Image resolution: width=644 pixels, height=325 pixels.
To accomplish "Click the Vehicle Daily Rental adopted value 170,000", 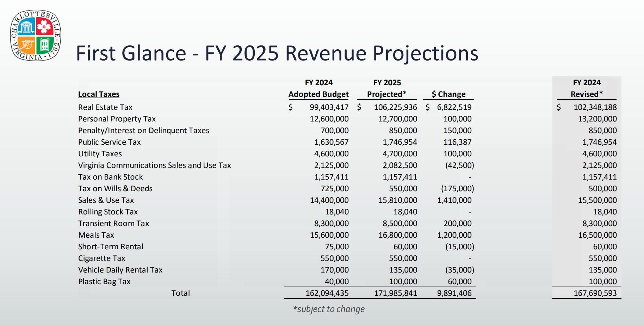I will [335, 270].
